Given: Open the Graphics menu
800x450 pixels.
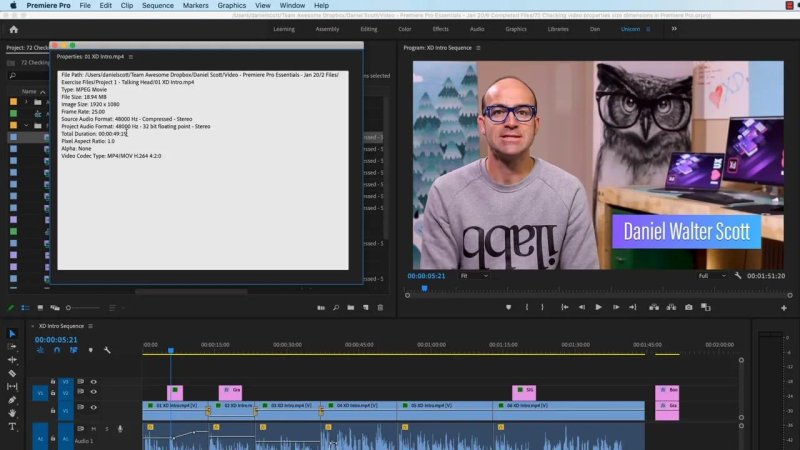Looking at the screenshot, I should click(x=232, y=5).
